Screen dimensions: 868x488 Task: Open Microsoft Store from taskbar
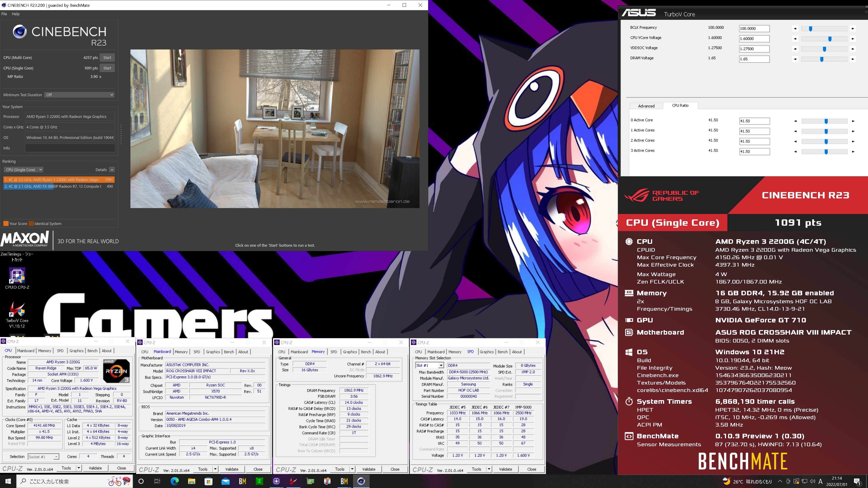pyautogui.click(x=208, y=481)
